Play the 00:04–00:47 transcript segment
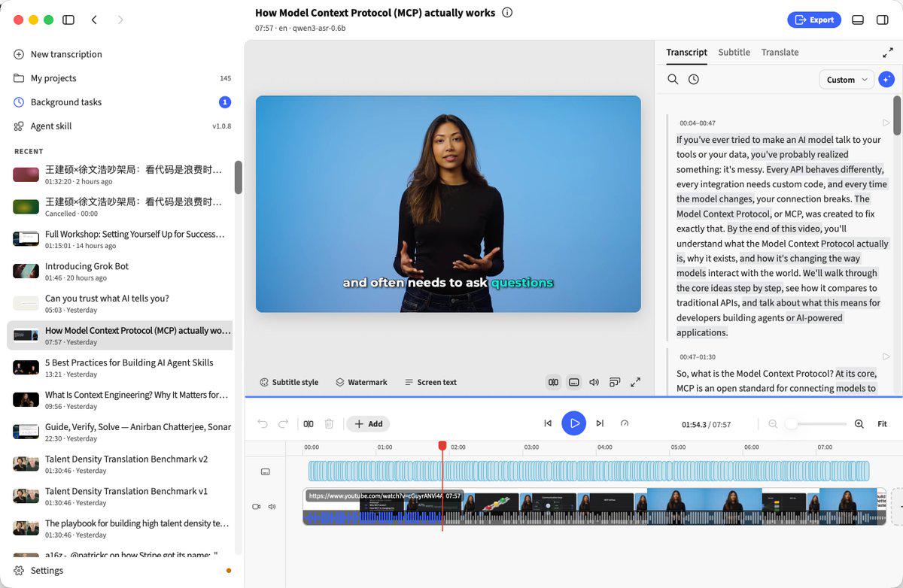The height and width of the screenshot is (588, 903). [886, 123]
